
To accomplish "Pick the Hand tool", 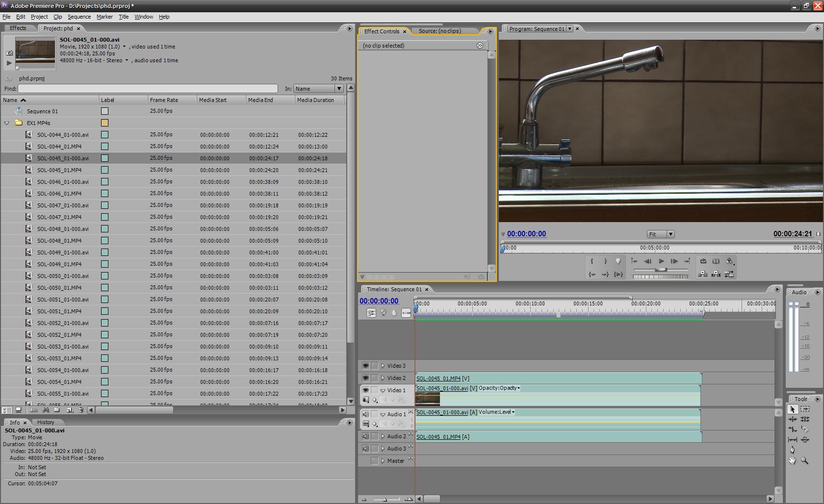I will (x=792, y=460).
